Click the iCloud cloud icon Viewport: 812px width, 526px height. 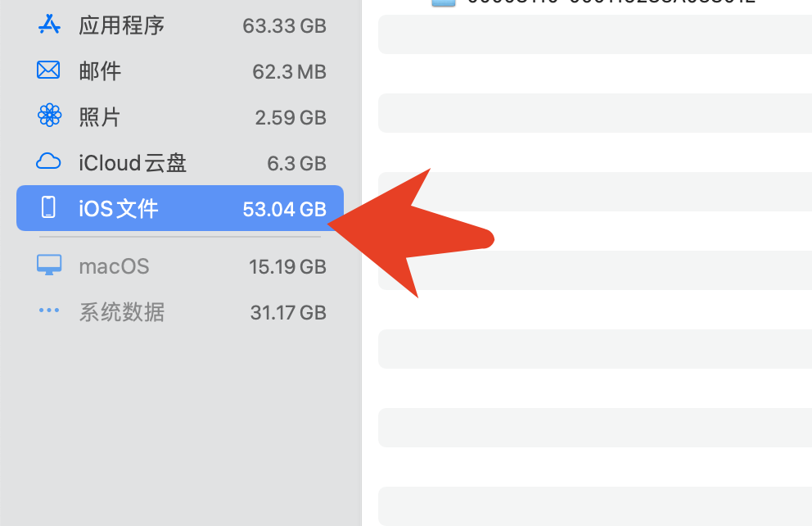click(49, 162)
